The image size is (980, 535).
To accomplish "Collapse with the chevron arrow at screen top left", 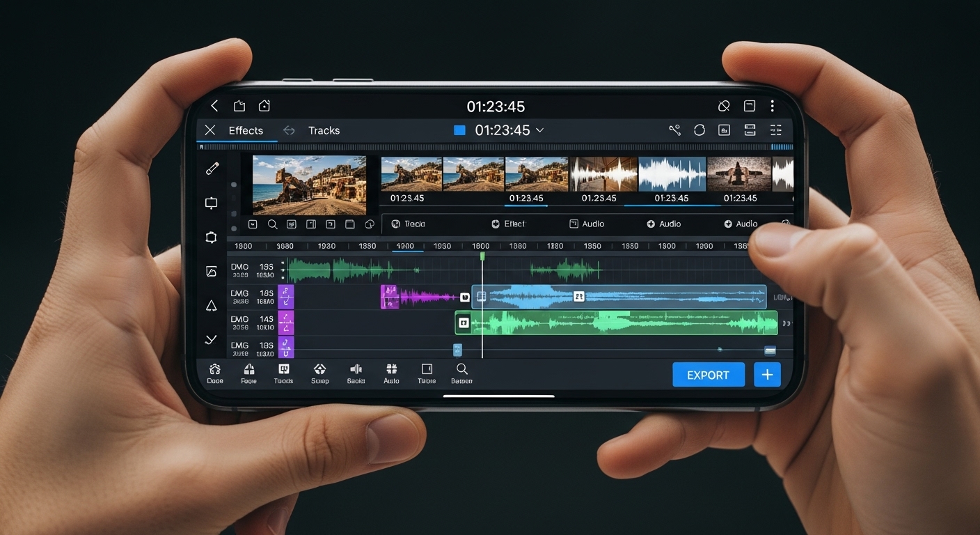I will coord(214,106).
